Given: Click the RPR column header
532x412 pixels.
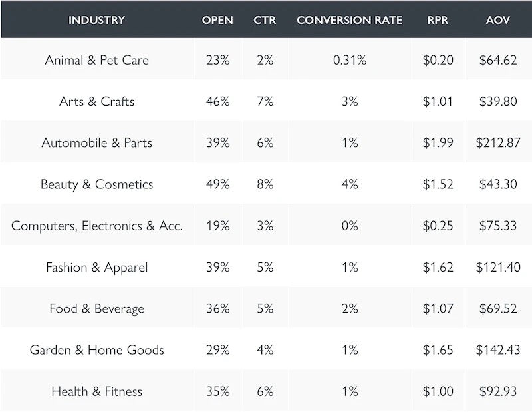Looking at the screenshot, I should click(x=438, y=20).
